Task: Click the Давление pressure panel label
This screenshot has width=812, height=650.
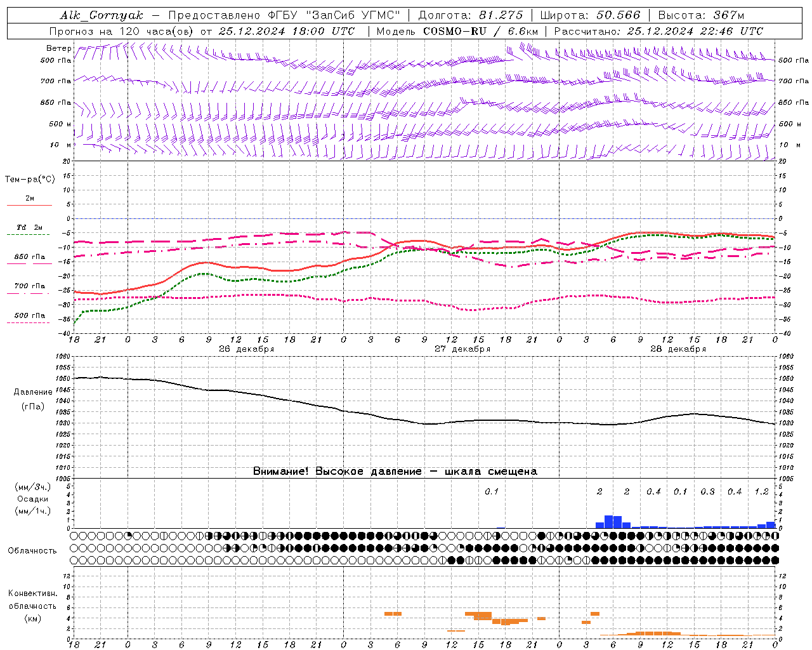Action: pos(33,392)
